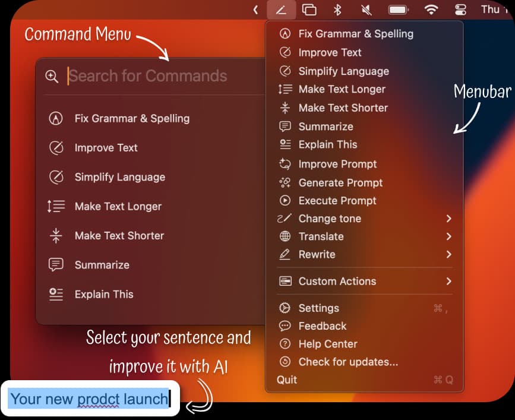Screen dimensions: 515x420
Task: Expand the Rewrite submenu
Action: click(x=316, y=254)
